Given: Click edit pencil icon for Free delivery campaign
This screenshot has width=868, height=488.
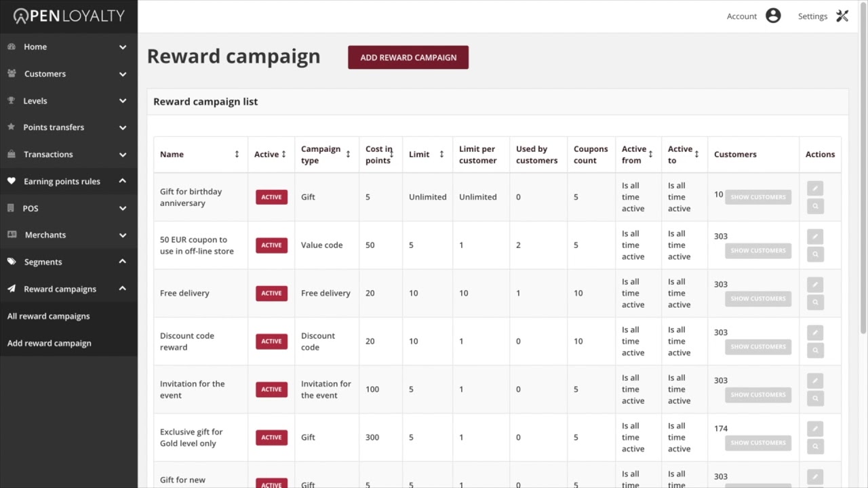Looking at the screenshot, I should click(x=815, y=285).
